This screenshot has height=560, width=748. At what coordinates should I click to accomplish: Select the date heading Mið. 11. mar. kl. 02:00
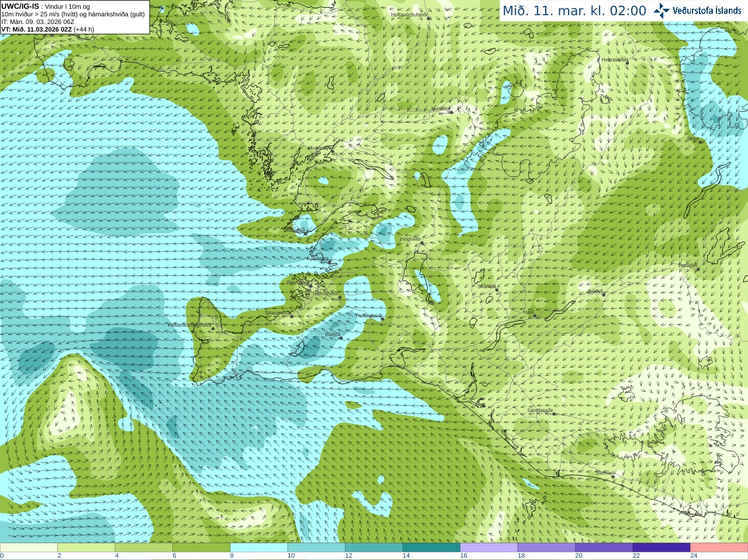pyautogui.click(x=574, y=11)
